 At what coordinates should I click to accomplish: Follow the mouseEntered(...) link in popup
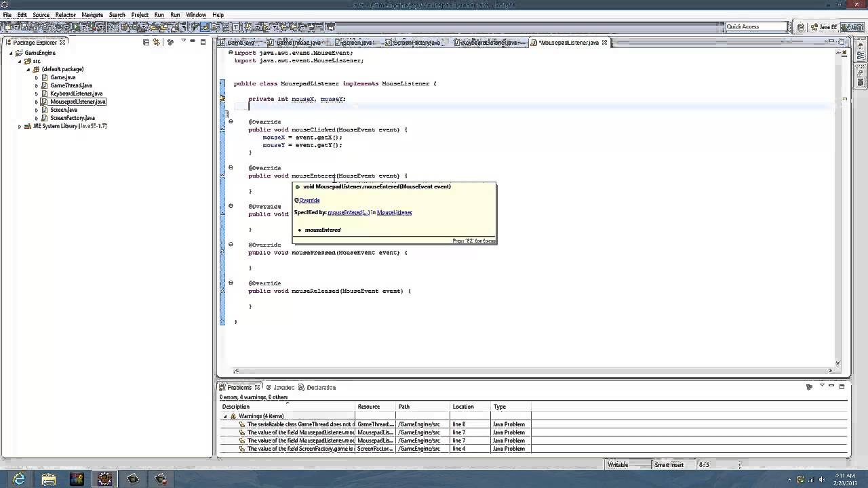[349, 213]
